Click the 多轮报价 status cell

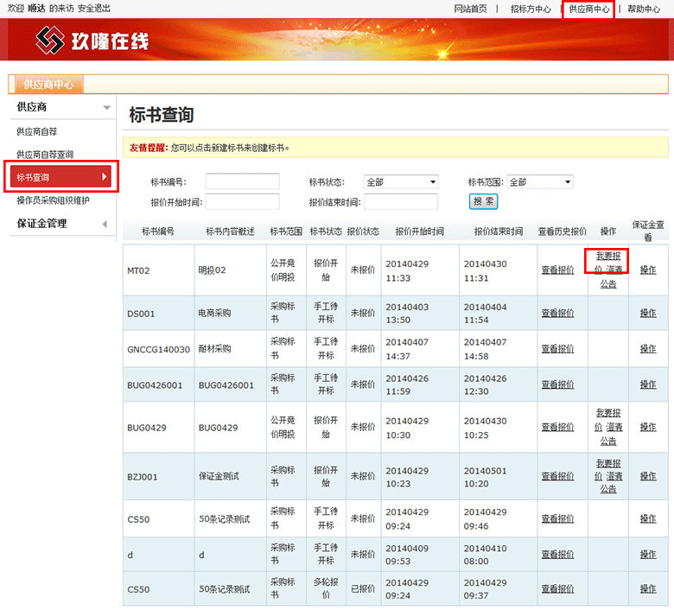tap(326, 588)
